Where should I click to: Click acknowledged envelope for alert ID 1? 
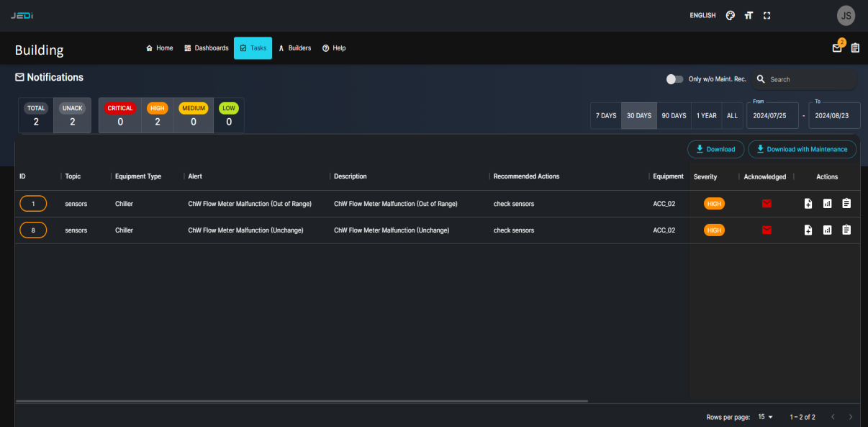pyautogui.click(x=767, y=204)
